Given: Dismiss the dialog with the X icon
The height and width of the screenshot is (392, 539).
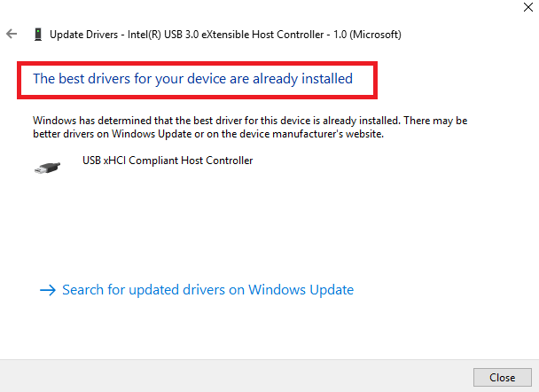Looking at the screenshot, I should [x=528, y=7].
